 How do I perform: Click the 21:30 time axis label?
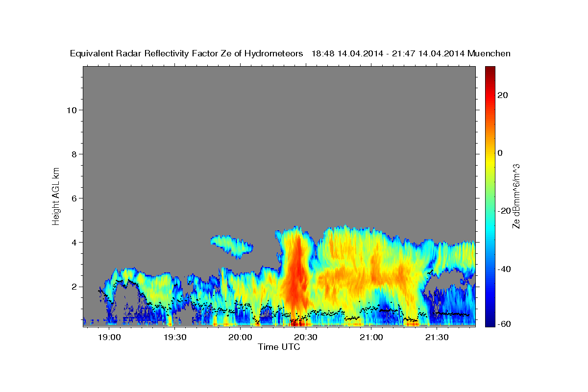point(437,338)
